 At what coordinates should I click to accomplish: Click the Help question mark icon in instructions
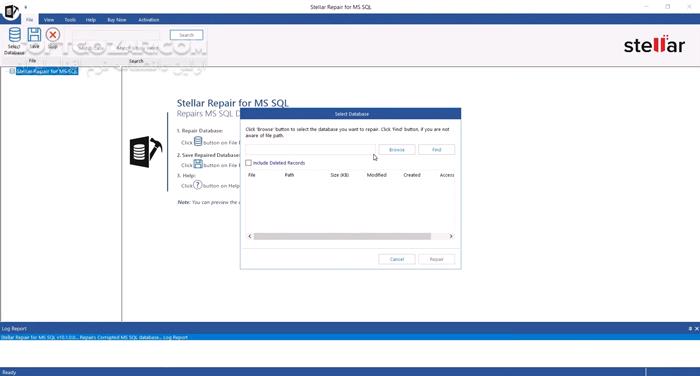(198, 185)
